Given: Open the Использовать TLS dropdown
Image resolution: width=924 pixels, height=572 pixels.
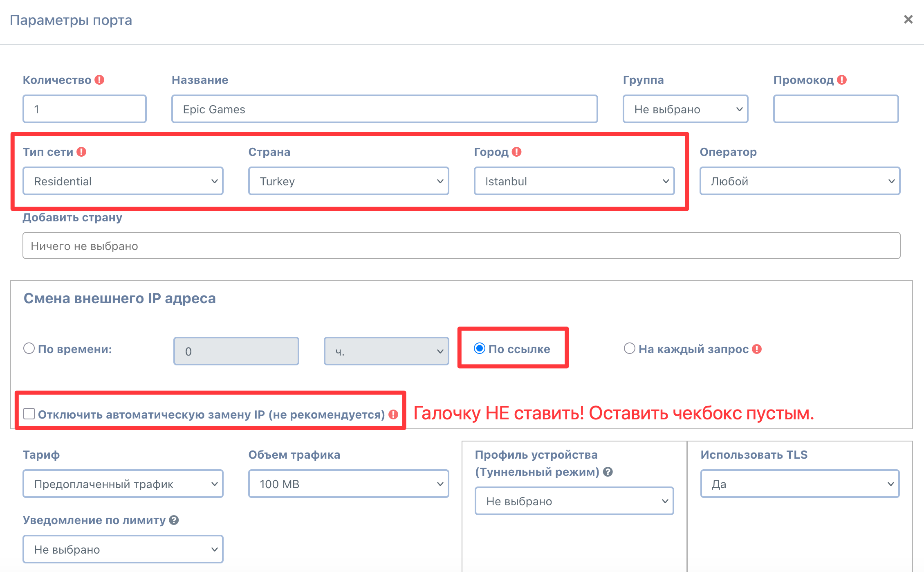Looking at the screenshot, I should pos(800,484).
